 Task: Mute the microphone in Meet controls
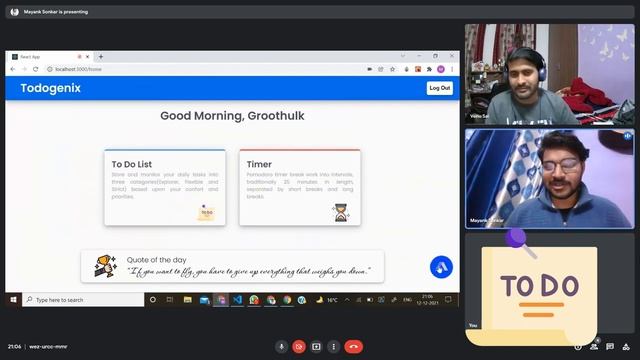[281, 347]
